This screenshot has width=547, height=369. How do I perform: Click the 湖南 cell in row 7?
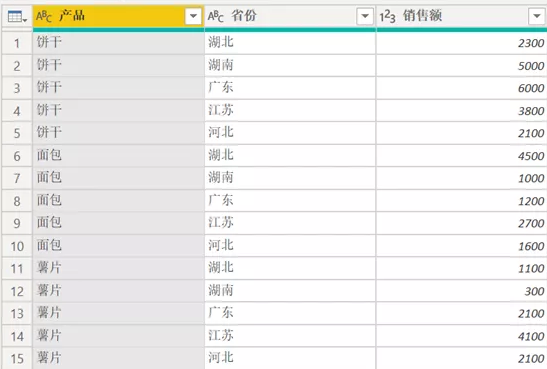(290, 178)
